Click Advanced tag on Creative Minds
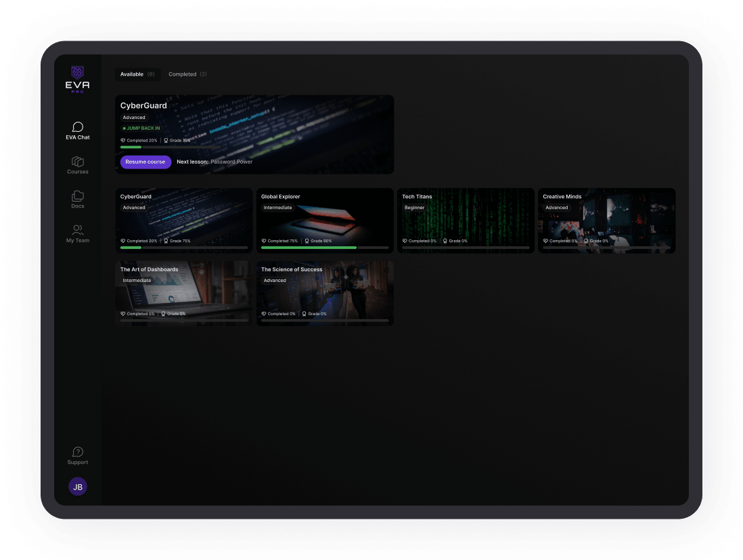The width and height of the screenshot is (743, 560). coord(556,208)
